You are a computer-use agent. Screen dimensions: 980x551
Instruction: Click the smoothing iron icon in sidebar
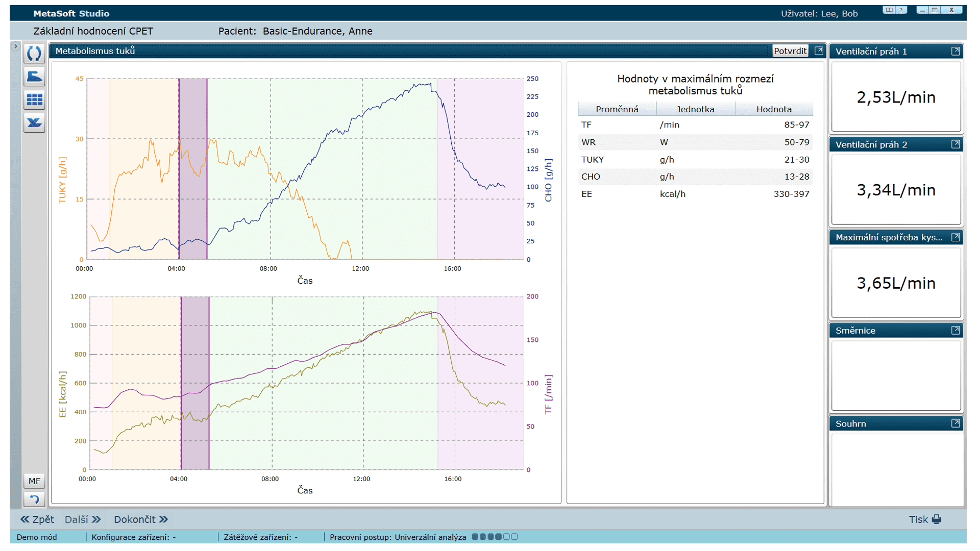click(x=34, y=77)
